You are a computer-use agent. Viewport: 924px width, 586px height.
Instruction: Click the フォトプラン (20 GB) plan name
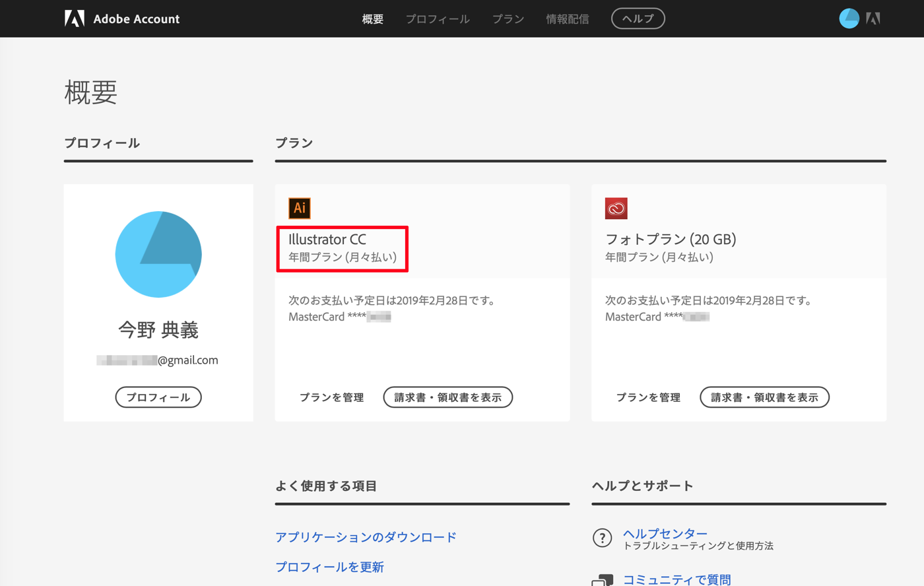[671, 240]
